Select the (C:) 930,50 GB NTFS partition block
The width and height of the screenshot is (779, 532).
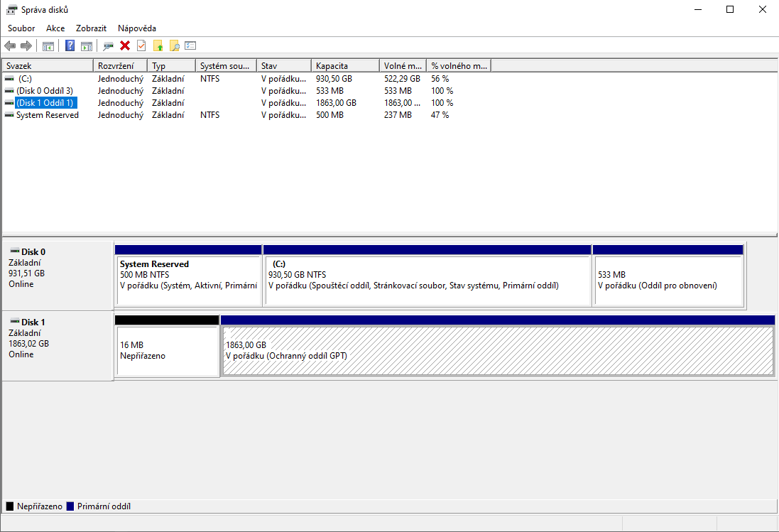[427, 281]
